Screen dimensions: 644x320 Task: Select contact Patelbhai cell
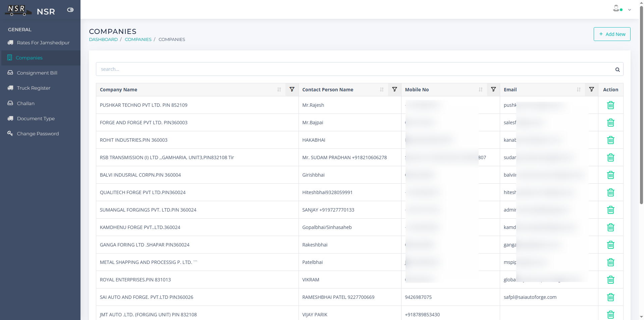coord(350,262)
